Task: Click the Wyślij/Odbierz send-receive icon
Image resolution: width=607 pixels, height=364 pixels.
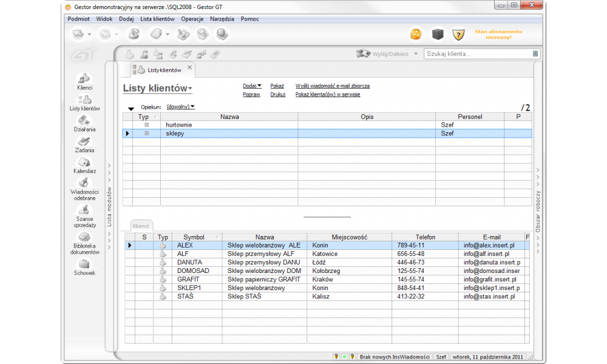Action: pyautogui.click(x=363, y=54)
